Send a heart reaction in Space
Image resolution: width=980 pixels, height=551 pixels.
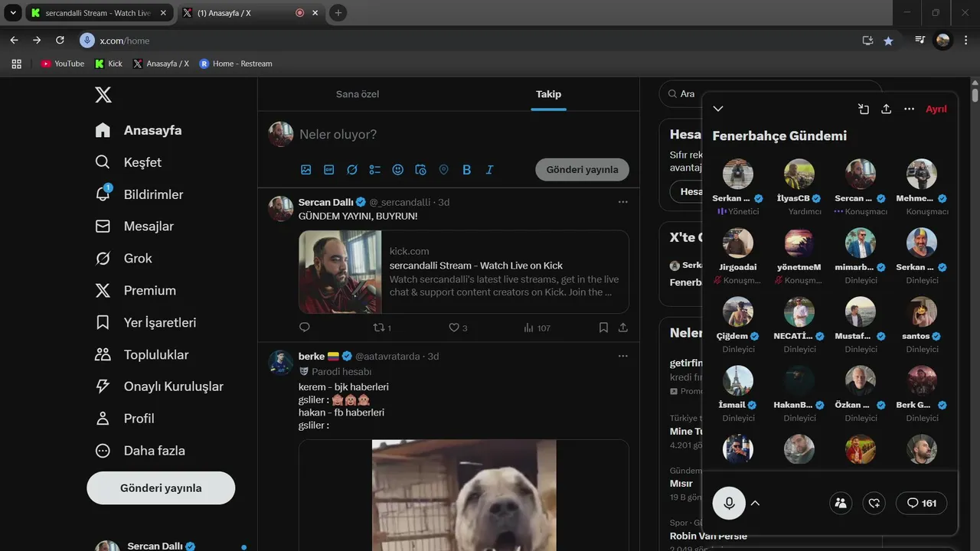click(874, 503)
